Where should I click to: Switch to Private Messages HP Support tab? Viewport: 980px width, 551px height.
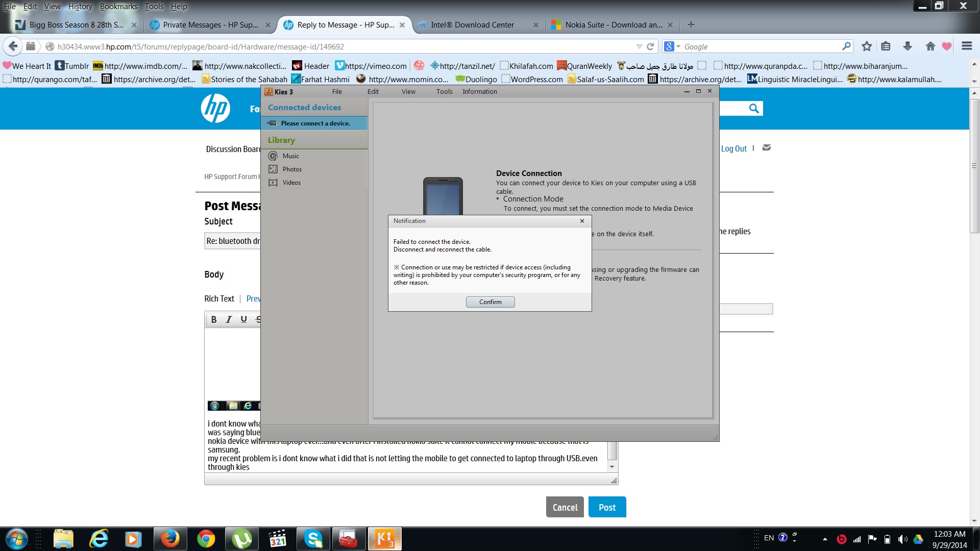210,25
